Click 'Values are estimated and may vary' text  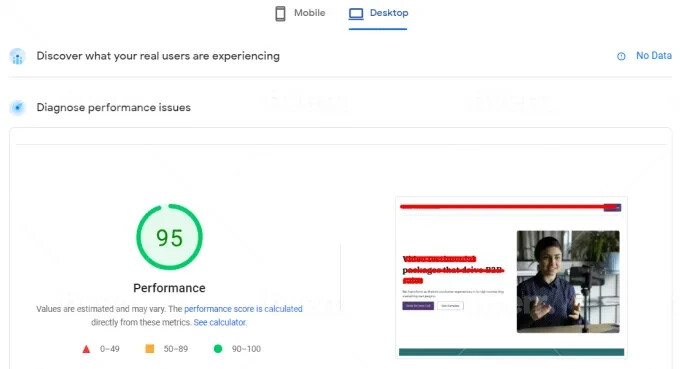pyautogui.click(x=101, y=309)
